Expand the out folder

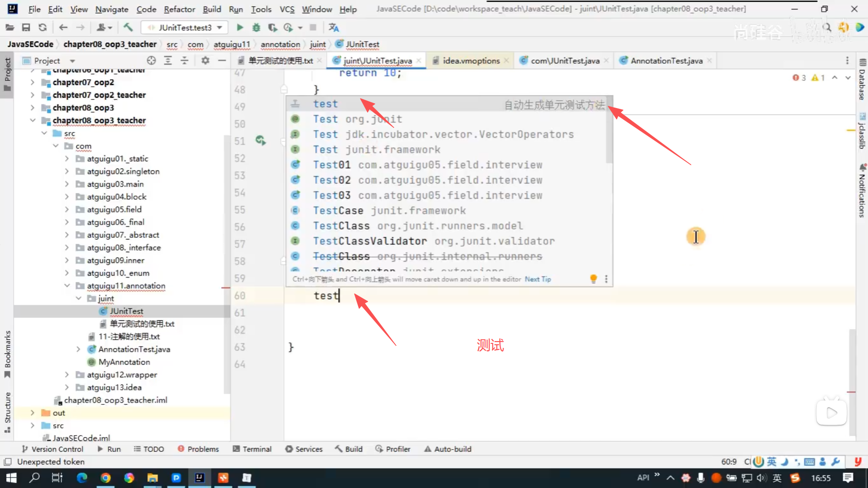pyautogui.click(x=32, y=413)
